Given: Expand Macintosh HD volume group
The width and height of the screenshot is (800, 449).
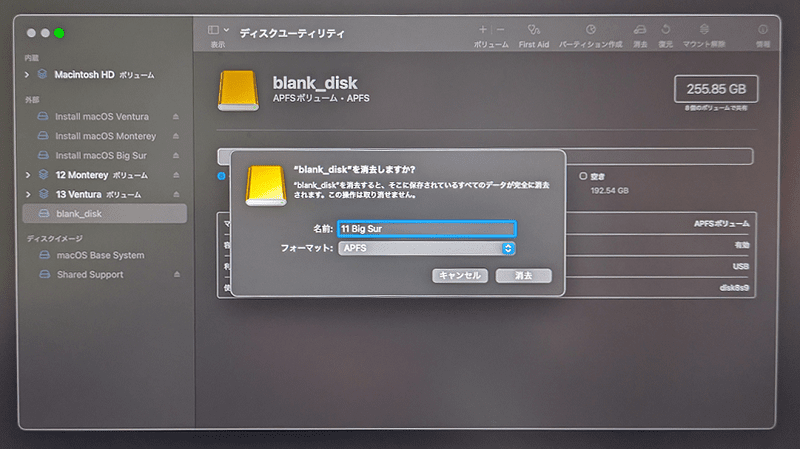Looking at the screenshot, I should [x=27, y=75].
